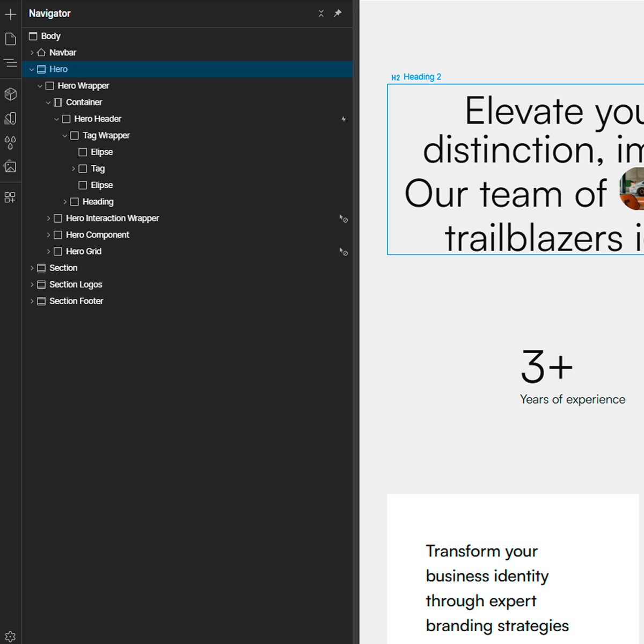
Task: Click the Navigator icon in the left sidebar
Action: pyautogui.click(x=10, y=63)
